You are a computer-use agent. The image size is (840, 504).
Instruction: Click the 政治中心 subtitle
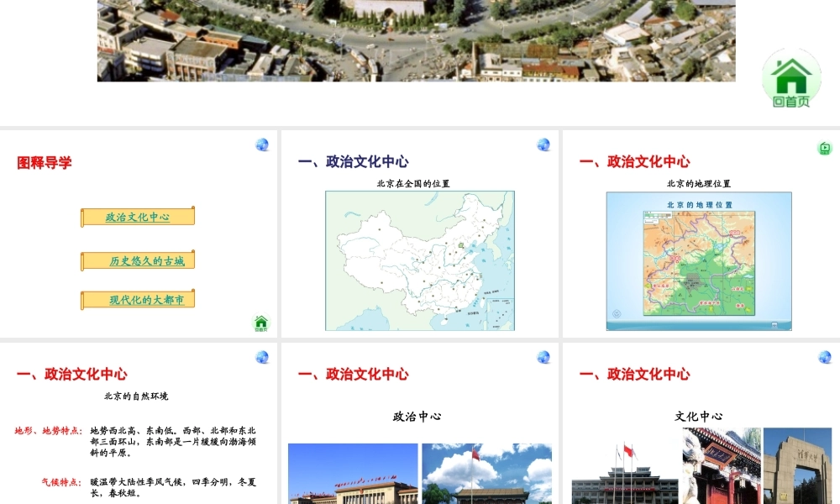417,416
